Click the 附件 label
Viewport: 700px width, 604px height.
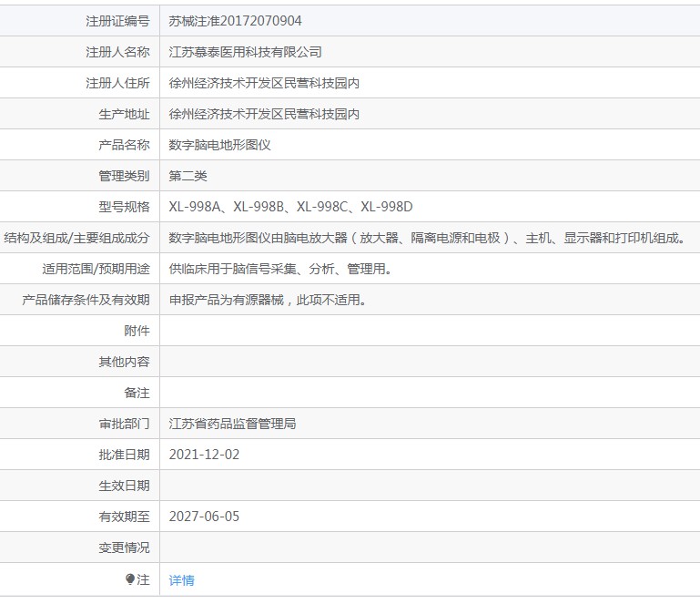pos(137,331)
